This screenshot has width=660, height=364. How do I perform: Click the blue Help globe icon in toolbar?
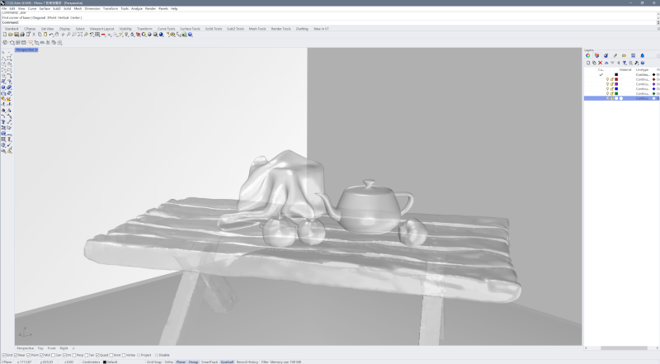(190, 35)
